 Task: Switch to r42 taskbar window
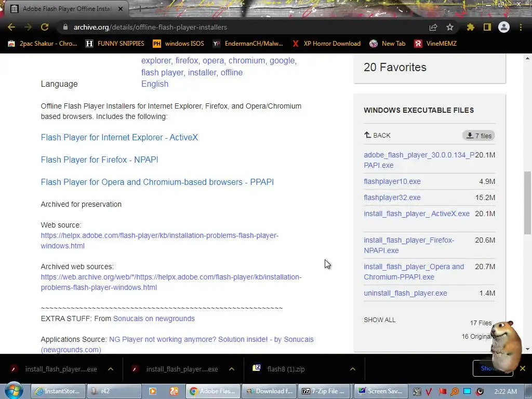(114, 391)
